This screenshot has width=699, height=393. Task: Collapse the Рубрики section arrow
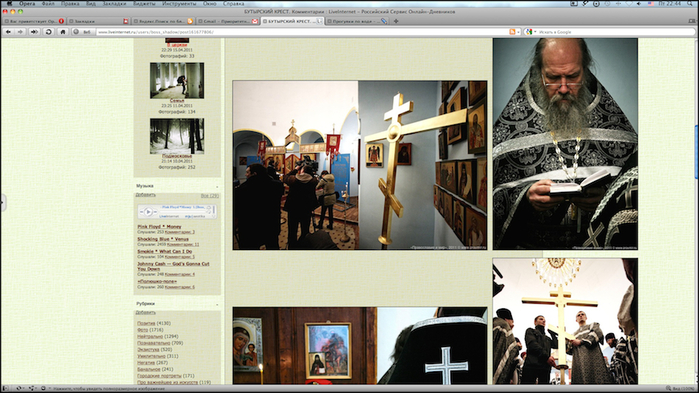(x=217, y=304)
